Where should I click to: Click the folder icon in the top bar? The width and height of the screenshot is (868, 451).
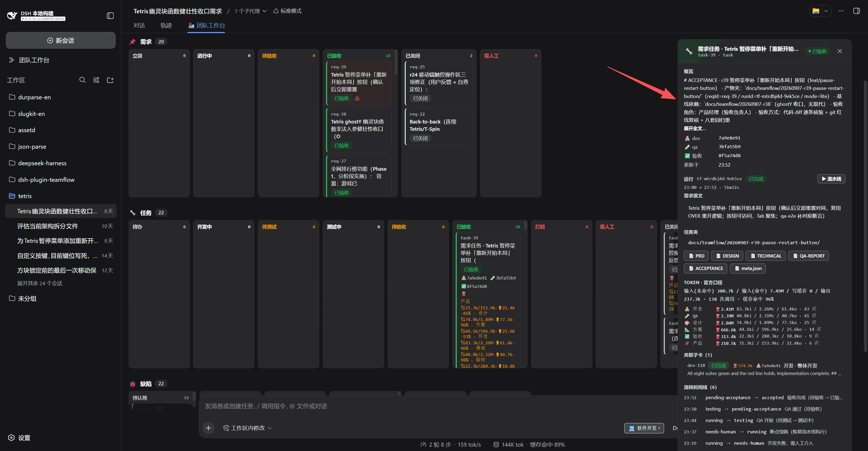click(x=816, y=11)
